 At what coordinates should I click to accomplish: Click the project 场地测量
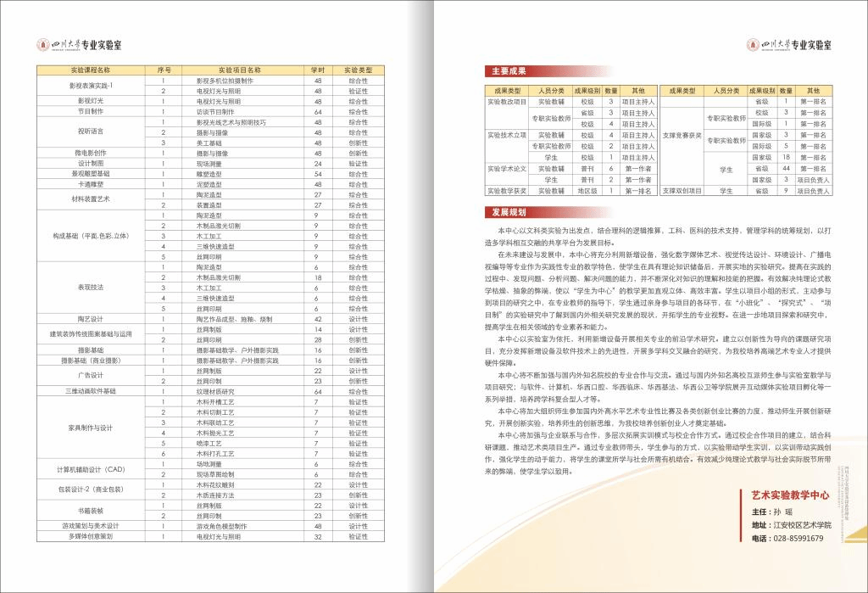(209, 464)
